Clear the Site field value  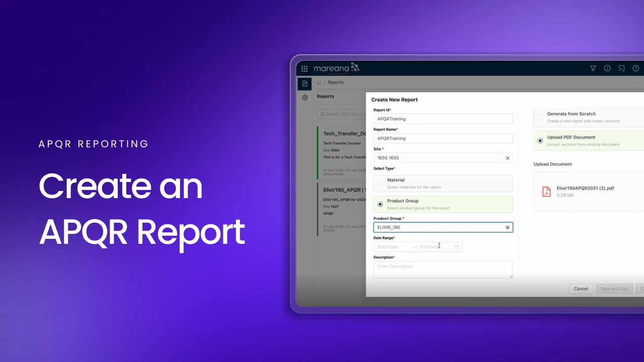point(507,158)
